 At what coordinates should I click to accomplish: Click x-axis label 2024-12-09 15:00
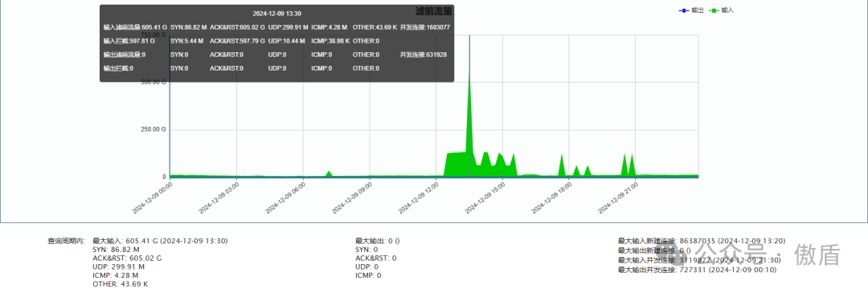(x=485, y=197)
